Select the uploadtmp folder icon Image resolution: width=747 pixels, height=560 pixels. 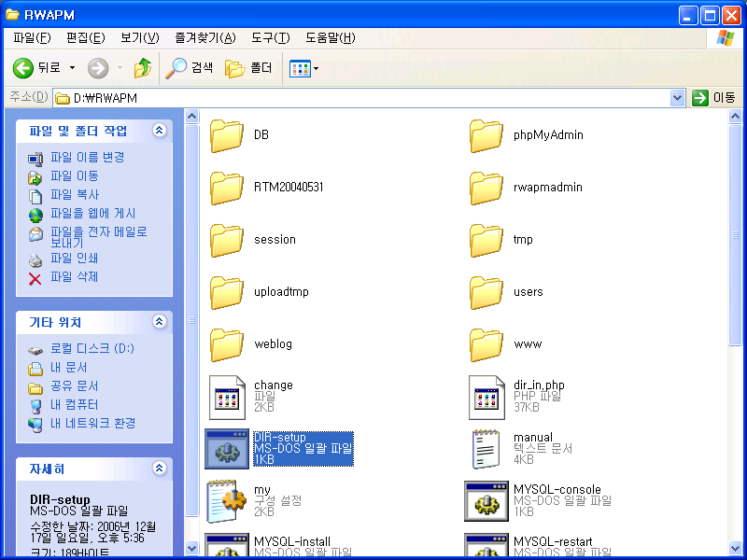(x=227, y=293)
